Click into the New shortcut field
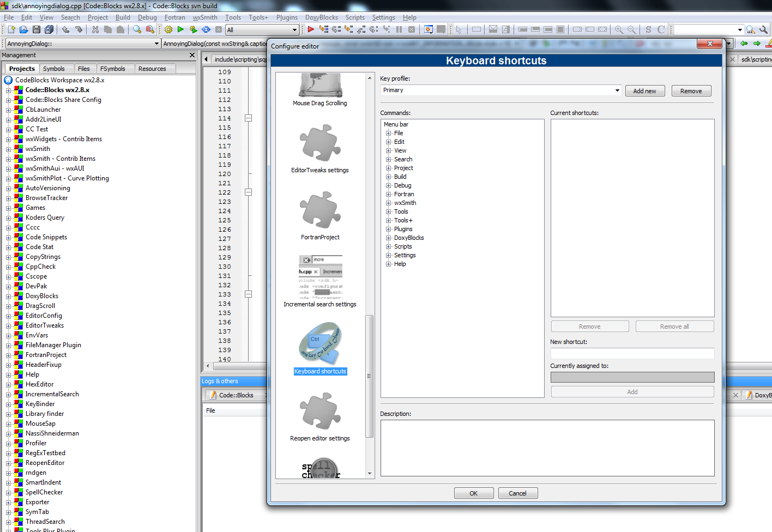The height and width of the screenshot is (532, 772). 632,354
